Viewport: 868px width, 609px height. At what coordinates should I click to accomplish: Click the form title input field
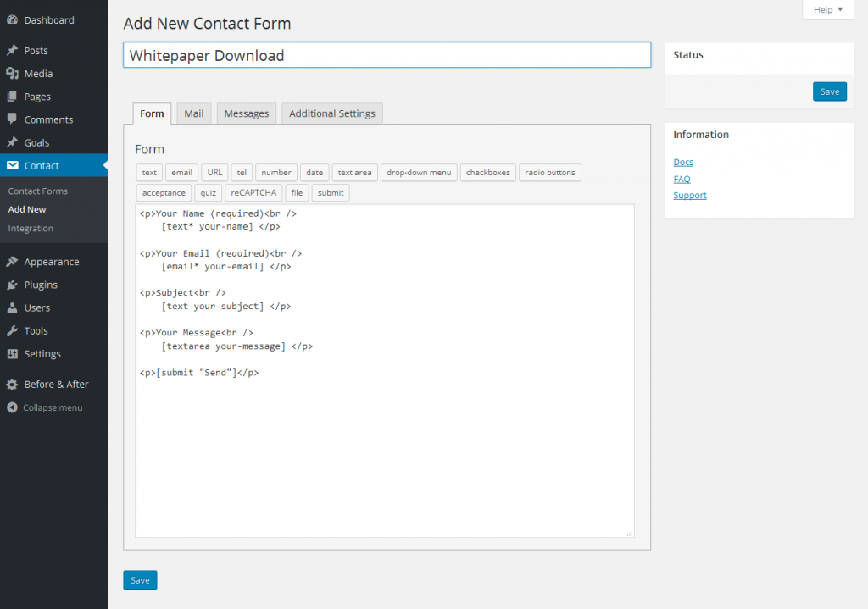click(x=387, y=56)
